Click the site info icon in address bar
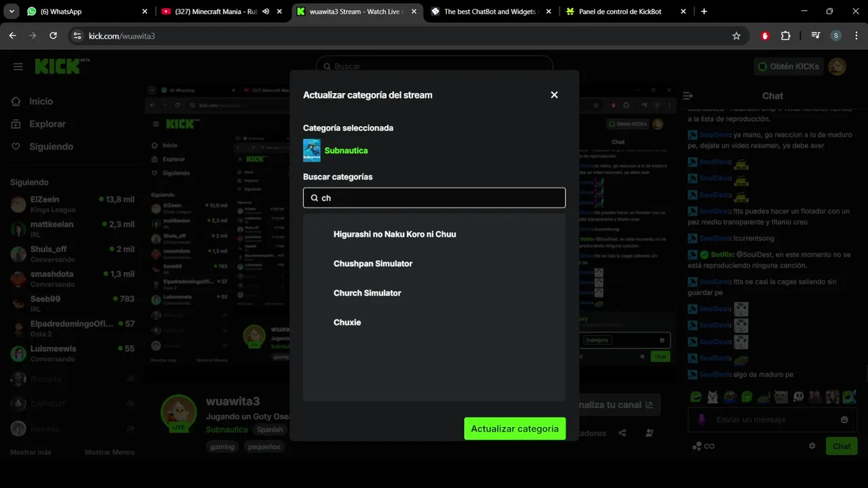The width and height of the screenshot is (868, 488). coord(77,36)
